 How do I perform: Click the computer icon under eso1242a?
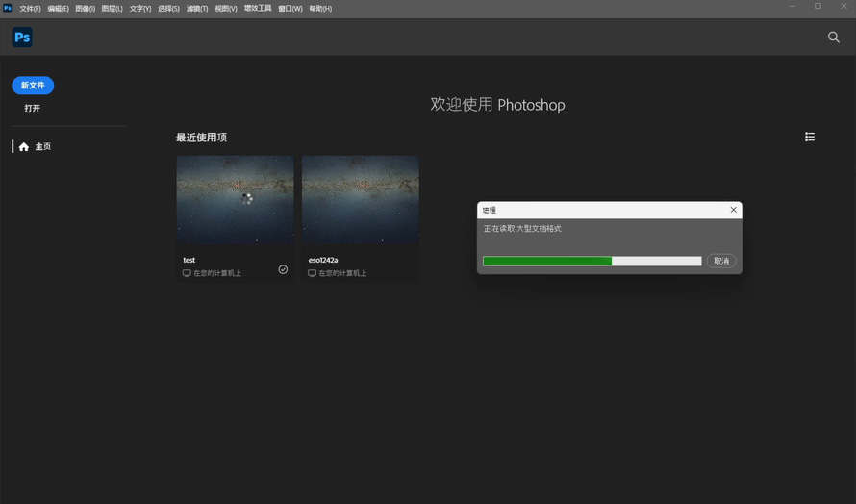tap(312, 273)
